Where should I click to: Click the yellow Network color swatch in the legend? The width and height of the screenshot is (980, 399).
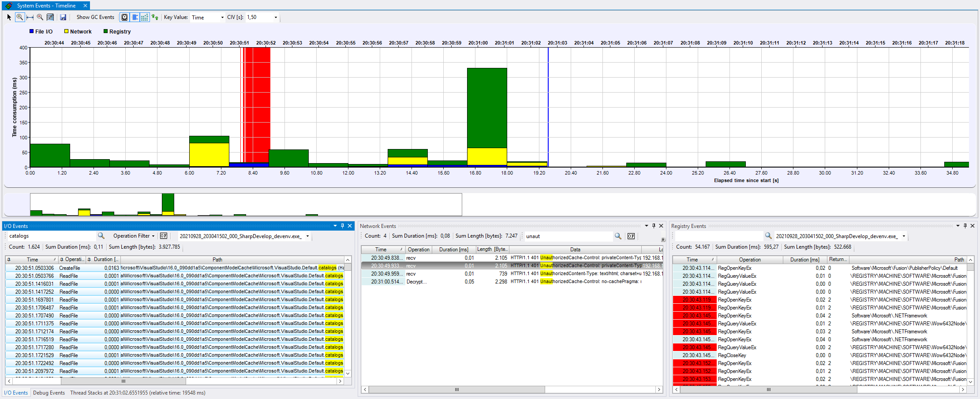66,31
